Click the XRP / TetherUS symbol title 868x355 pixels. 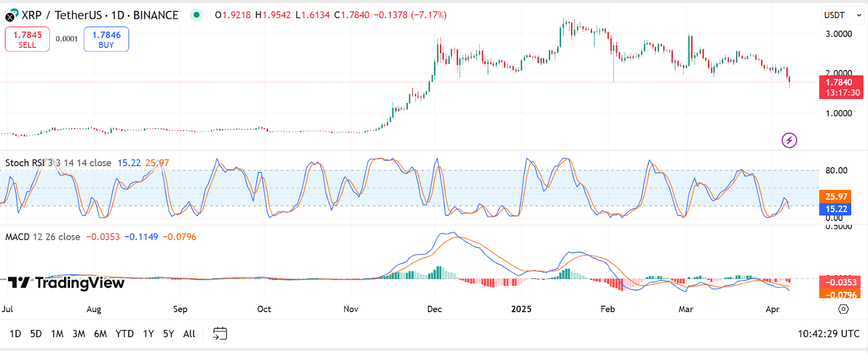click(100, 15)
